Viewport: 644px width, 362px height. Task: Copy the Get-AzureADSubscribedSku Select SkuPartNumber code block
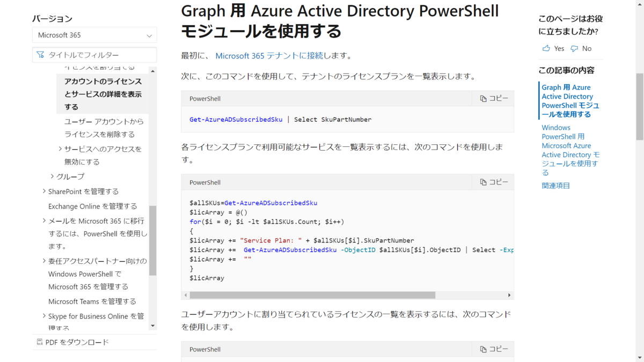point(494,98)
